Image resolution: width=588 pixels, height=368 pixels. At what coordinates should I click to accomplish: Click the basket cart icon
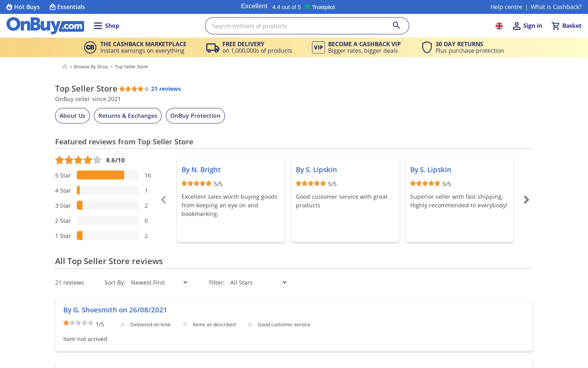coord(556,26)
